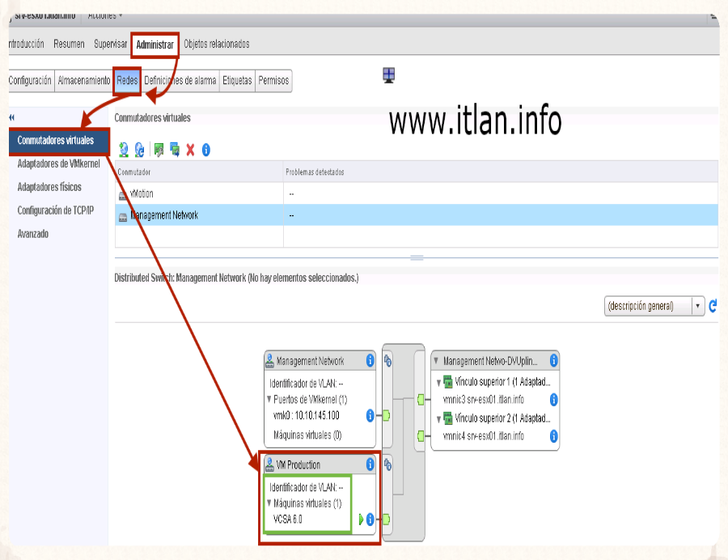Click the red X remove switch icon
Image resolution: width=728 pixels, height=560 pixels.
[x=190, y=150]
